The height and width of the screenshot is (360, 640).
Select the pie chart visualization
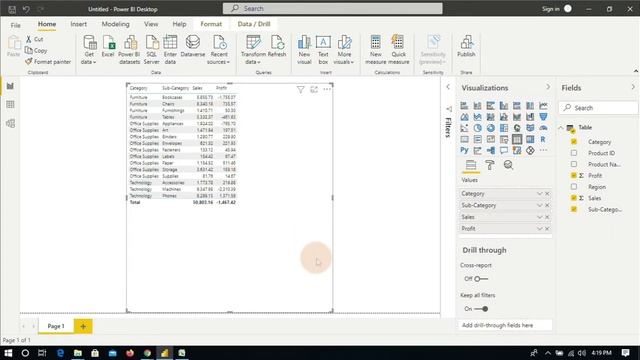tap(477, 128)
